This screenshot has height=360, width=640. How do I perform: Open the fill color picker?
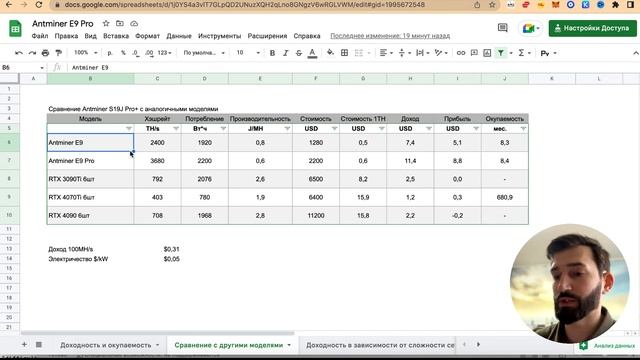330,53
